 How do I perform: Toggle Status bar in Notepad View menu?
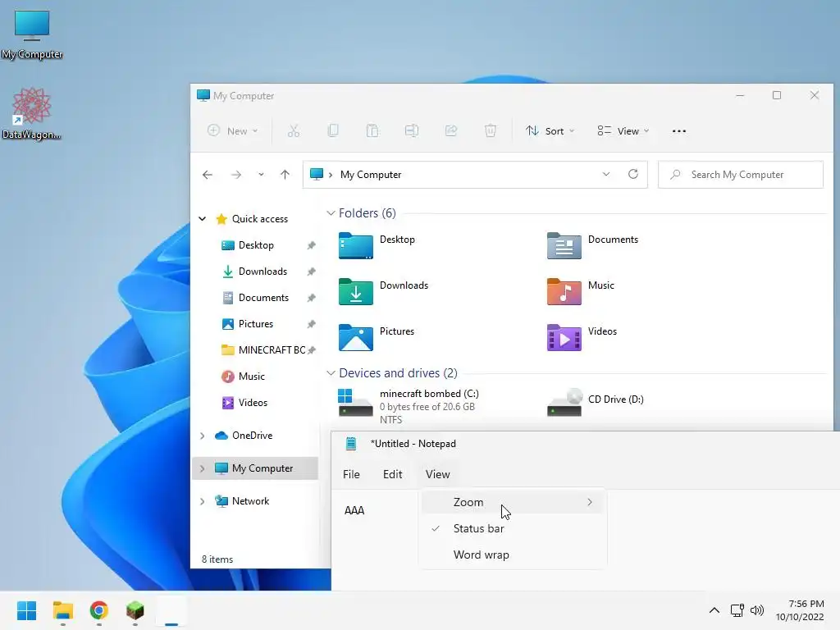[513, 528]
